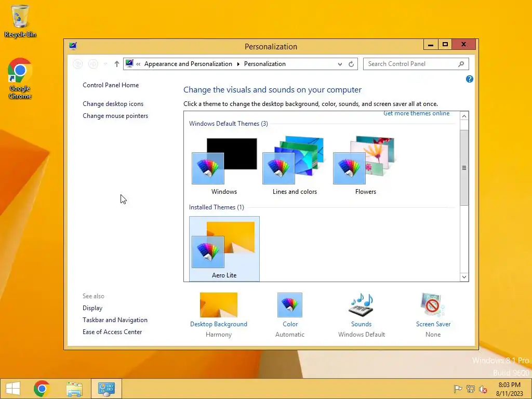Click the taskbar clock showing 8:03 PM
532x399 pixels.
point(509,389)
